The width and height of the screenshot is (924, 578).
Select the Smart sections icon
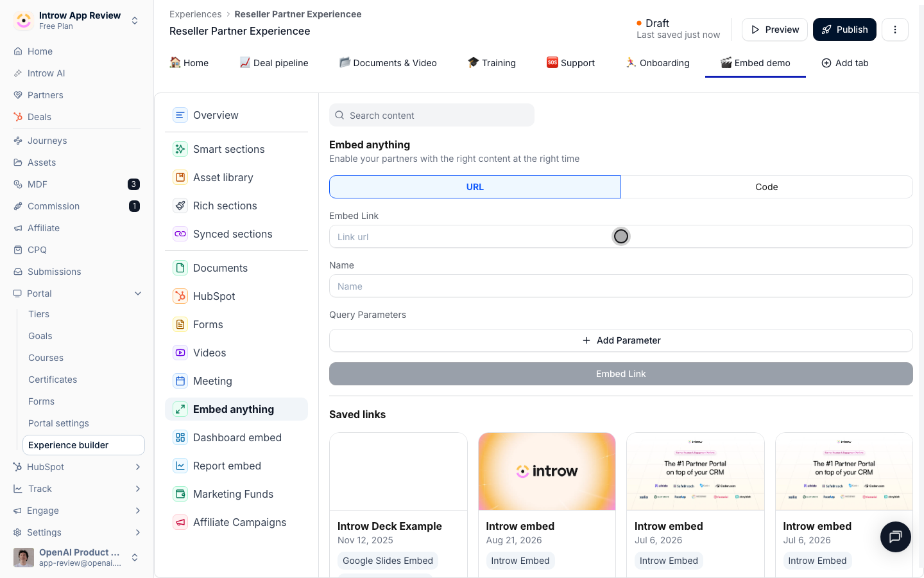[x=180, y=149]
